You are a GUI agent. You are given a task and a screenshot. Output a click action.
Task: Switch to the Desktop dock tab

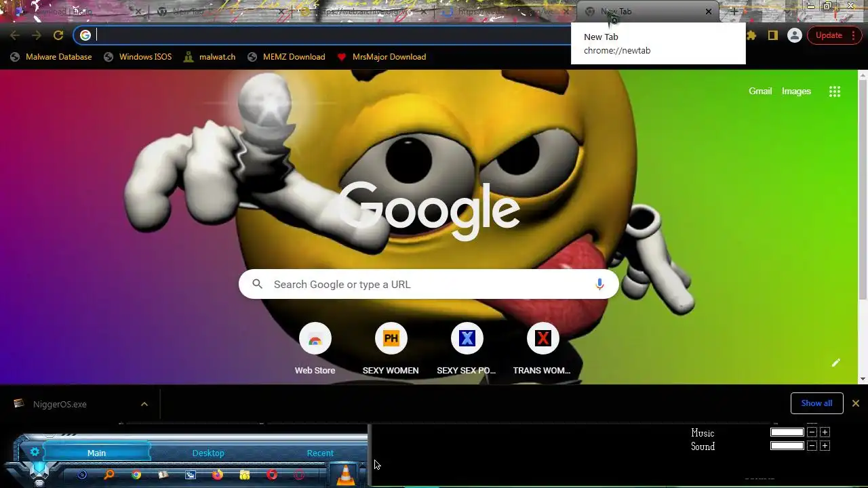point(208,453)
